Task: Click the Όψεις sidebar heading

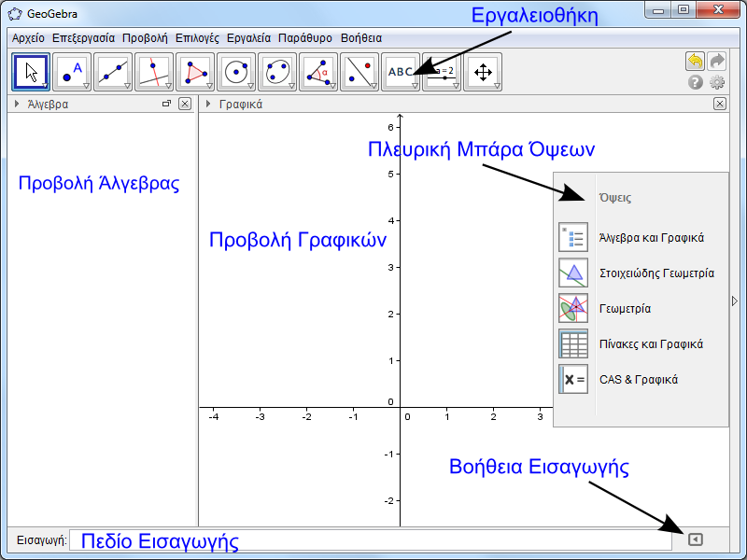Action: tap(615, 198)
